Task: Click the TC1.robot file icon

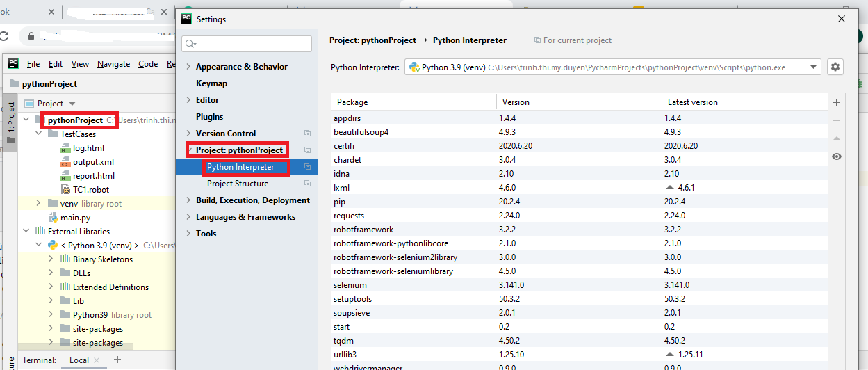Action: click(x=65, y=190)
